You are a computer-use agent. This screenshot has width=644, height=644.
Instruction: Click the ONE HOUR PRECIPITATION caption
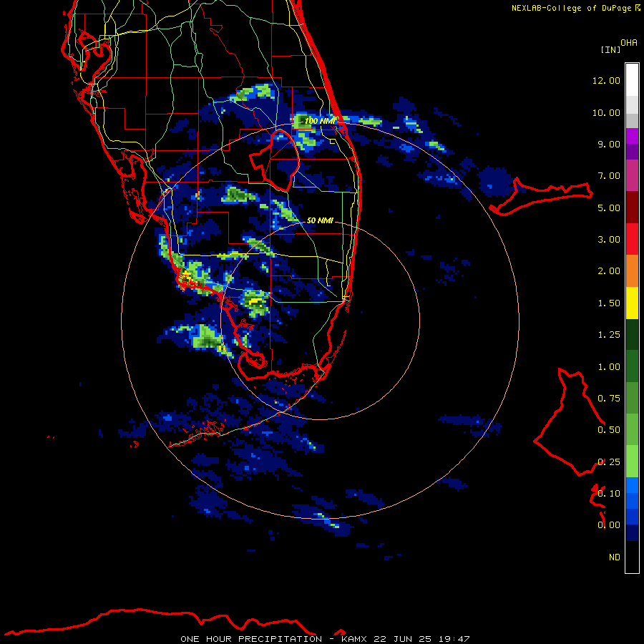(251, 639)
